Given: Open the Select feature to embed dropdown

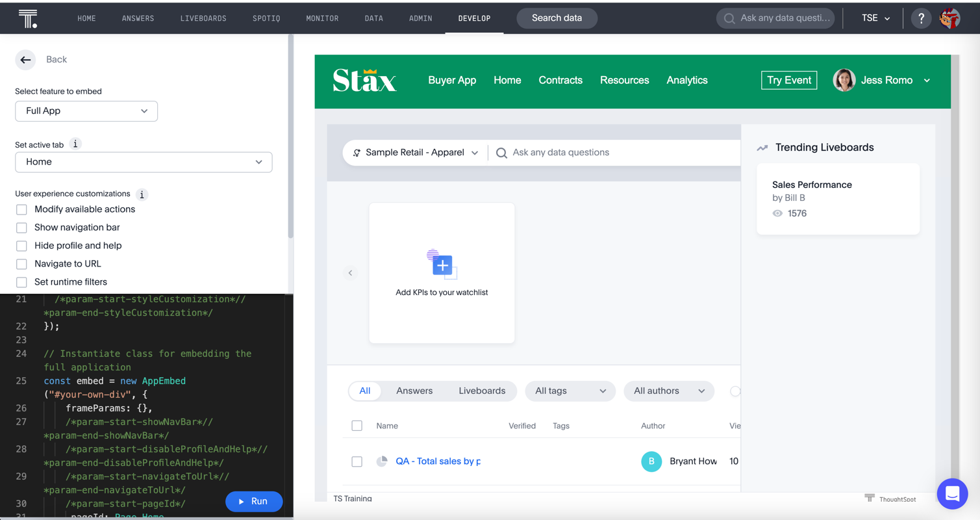Looking at the screenshot, I should [x=86, y=111].
